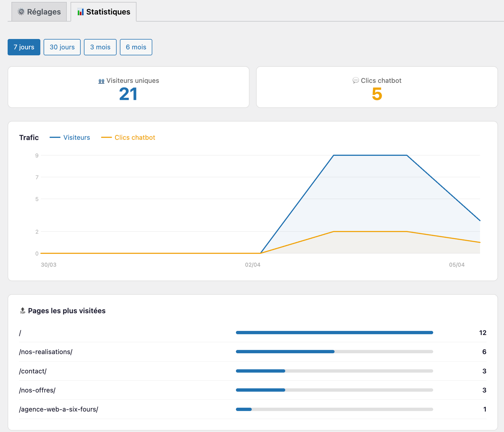Open the /nos-realisations/ page entry
Viewport: 504px width, 432px height.
coord(45,352)
